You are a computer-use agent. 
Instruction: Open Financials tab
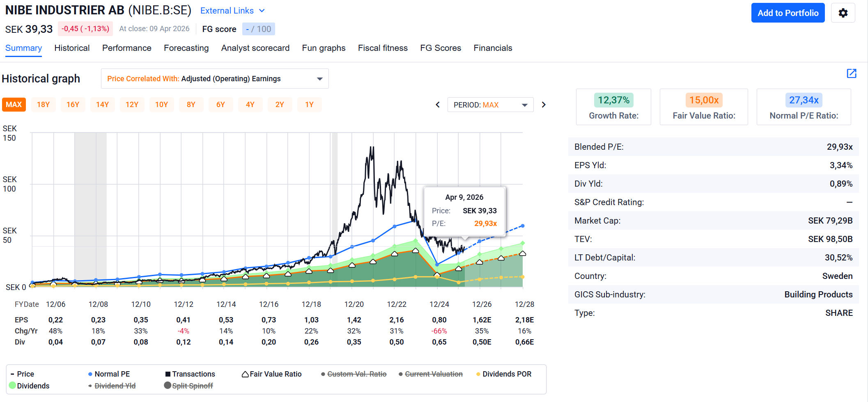coord(493,48)
